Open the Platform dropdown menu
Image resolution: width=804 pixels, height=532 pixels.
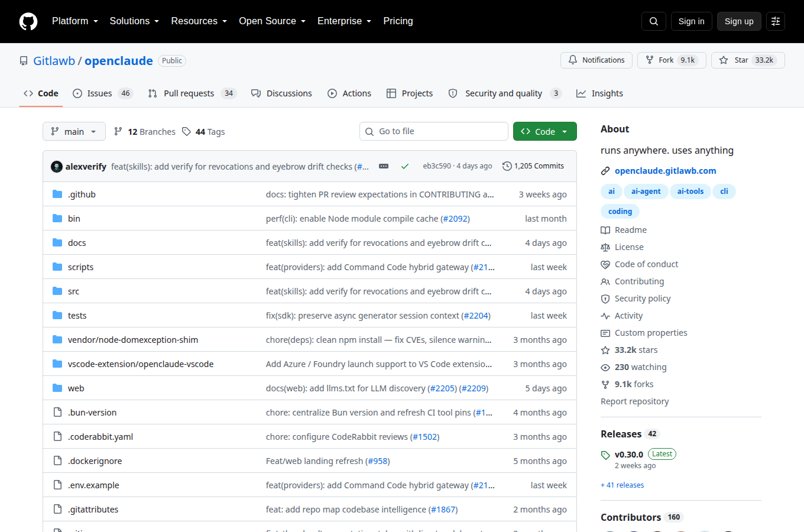(75, 21)
